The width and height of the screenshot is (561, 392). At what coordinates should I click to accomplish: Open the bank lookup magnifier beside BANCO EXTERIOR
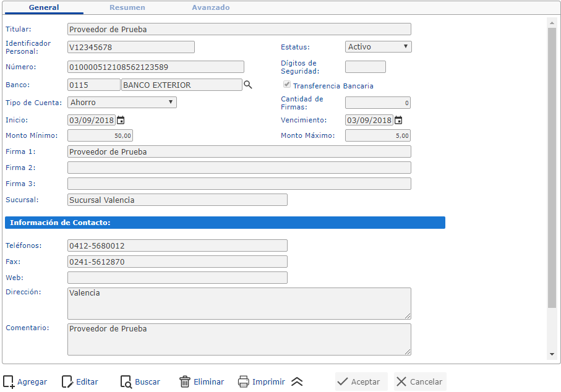[x=248, y=85]
